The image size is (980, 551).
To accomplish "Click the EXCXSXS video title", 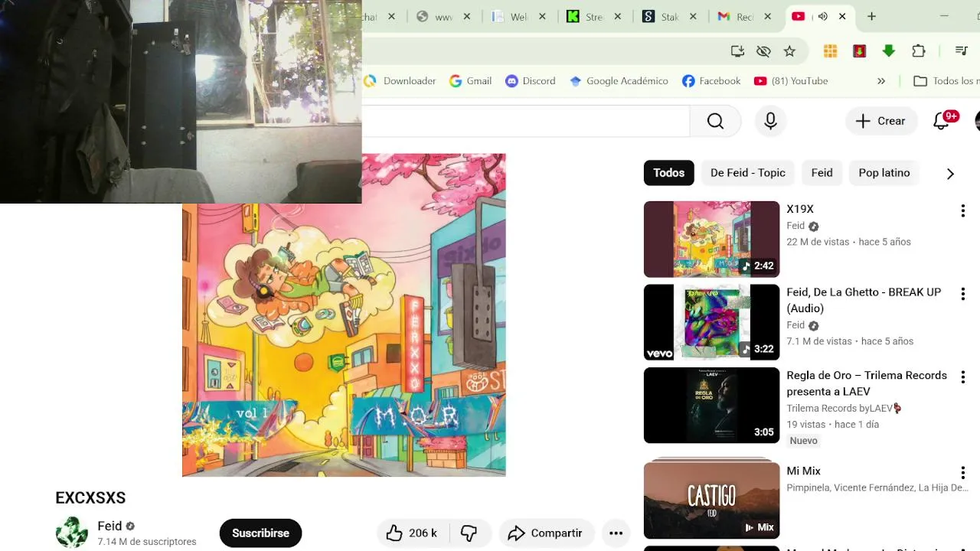I will [x=90, y=497].
